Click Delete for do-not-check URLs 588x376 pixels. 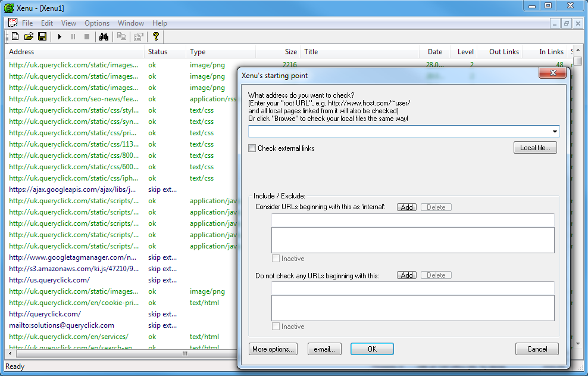[x=436, y=275]
